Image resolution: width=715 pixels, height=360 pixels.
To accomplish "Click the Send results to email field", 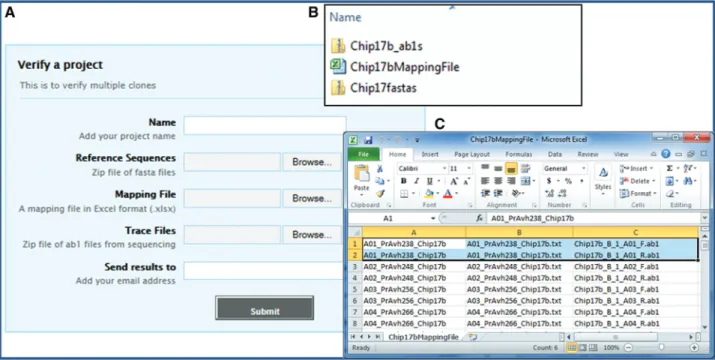I will tap(264, 270).
